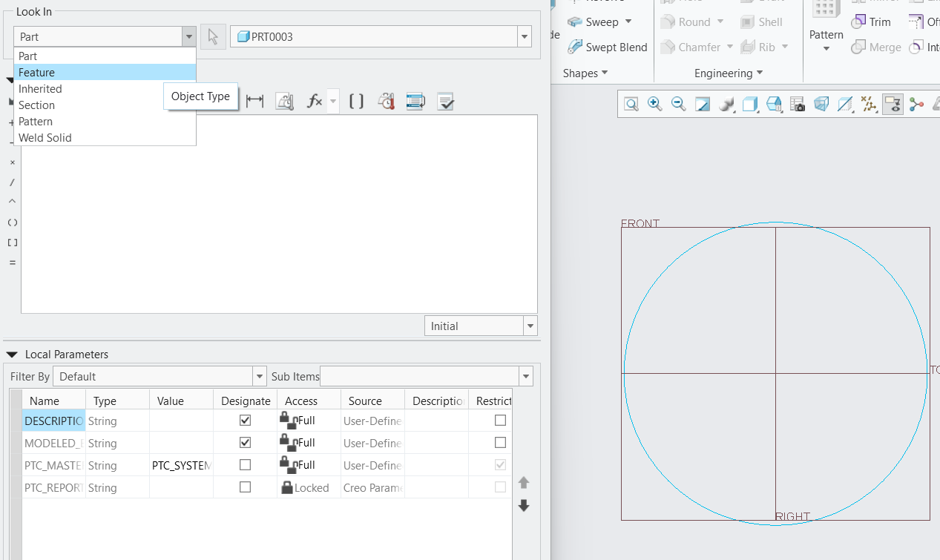This screenshot has height=560, width=940.
Task: Click the Zoom In magnifier icon
Action: point(654,104)
